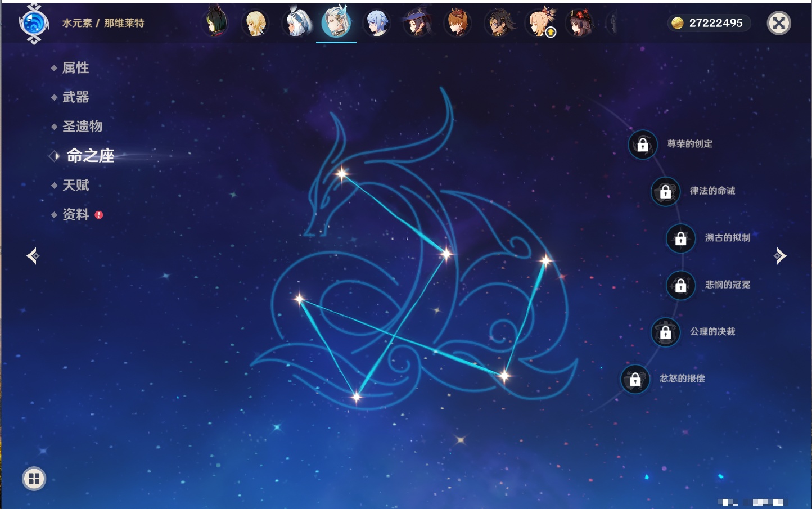Select locked constellation 溯古的拟制
The image size is (812, 509).
click(x=681, y=238)
